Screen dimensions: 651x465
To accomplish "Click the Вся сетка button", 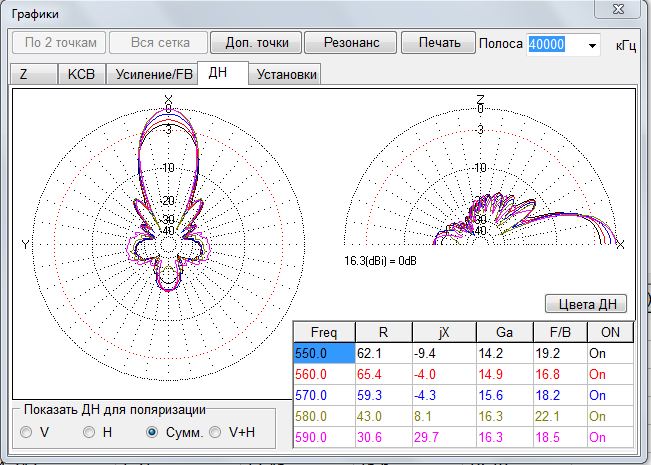I will [156, 43].
